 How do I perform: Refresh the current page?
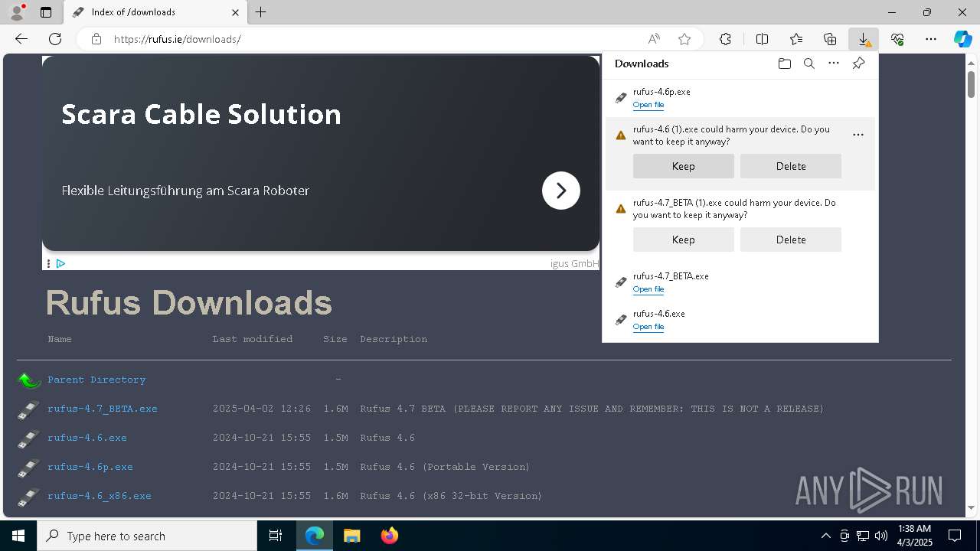(55, 39)
